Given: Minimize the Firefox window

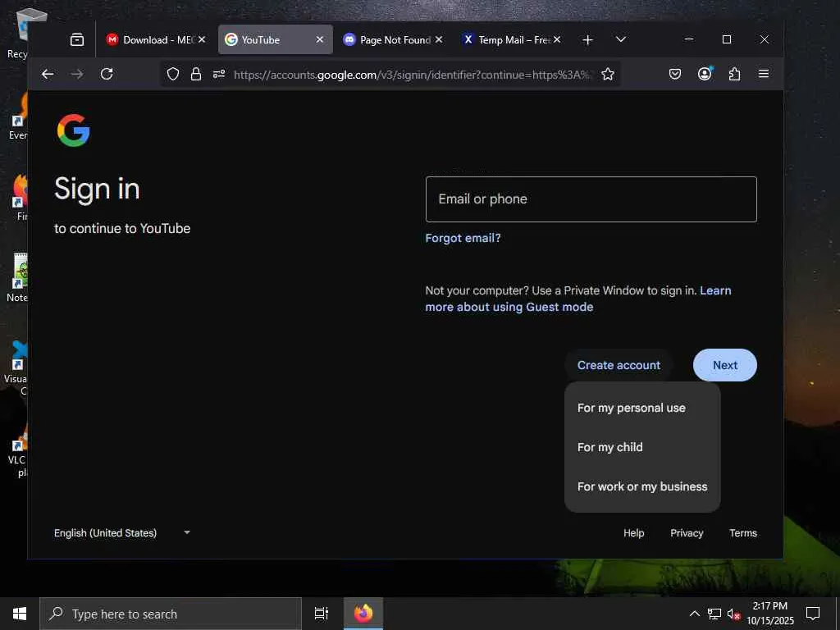Looking at the screenshot, I should (689, 39).
